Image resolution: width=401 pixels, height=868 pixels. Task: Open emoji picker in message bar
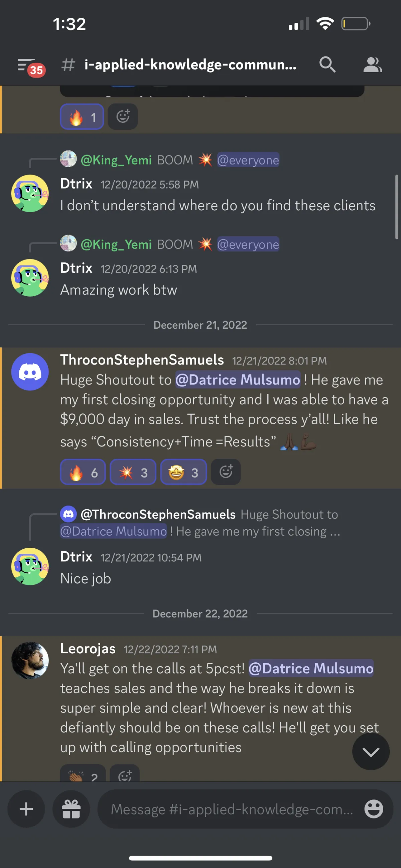(374, 809)
